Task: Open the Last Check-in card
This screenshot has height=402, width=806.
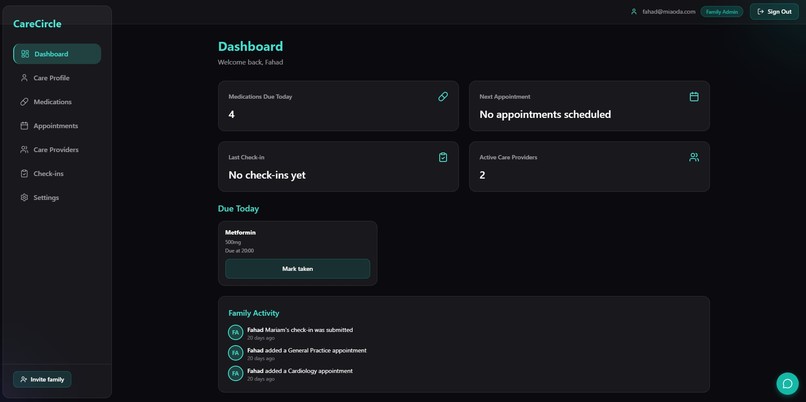Action: [338, 167]
